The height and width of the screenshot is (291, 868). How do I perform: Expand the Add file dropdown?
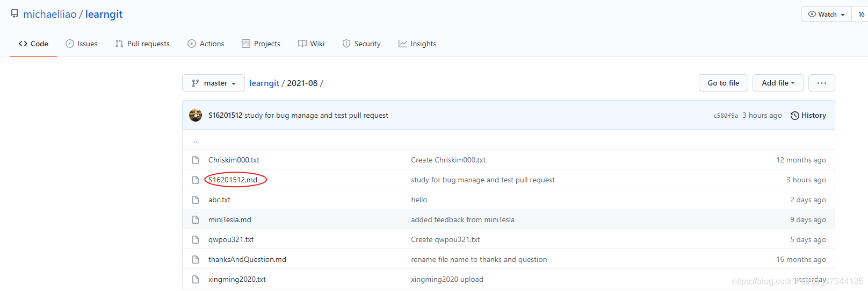coord(778,83)
